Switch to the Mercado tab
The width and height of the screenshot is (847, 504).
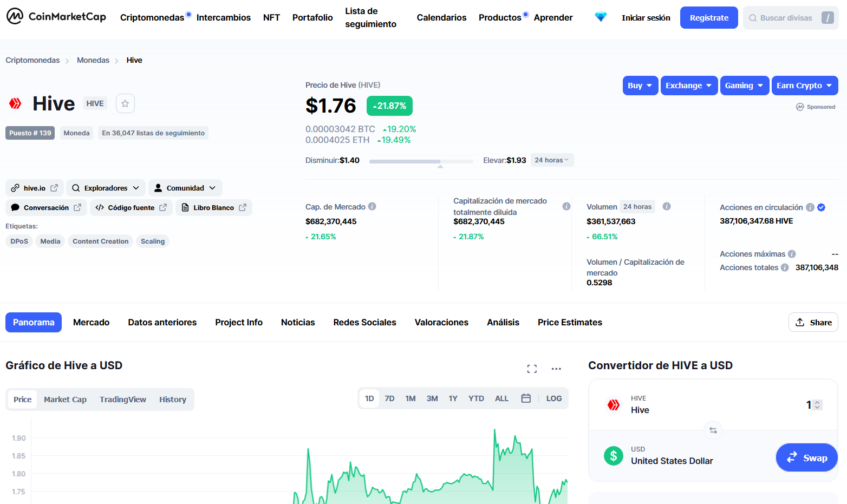pyautogui.click(x=91, y=322)
